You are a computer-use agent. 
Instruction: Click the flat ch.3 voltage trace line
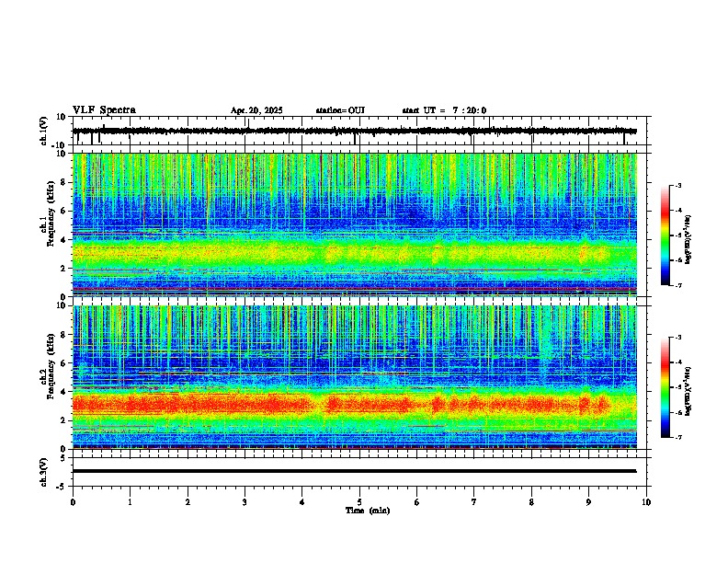point(355,471)
